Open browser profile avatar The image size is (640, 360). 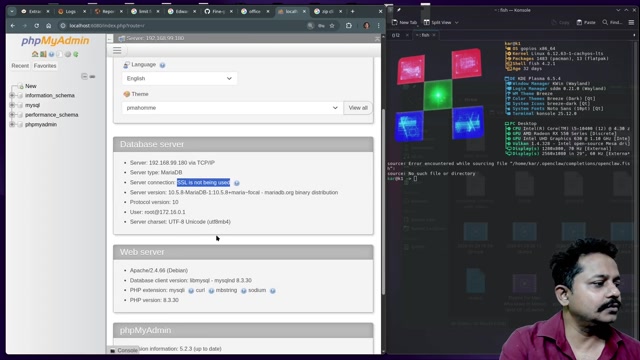click(366, 25)
